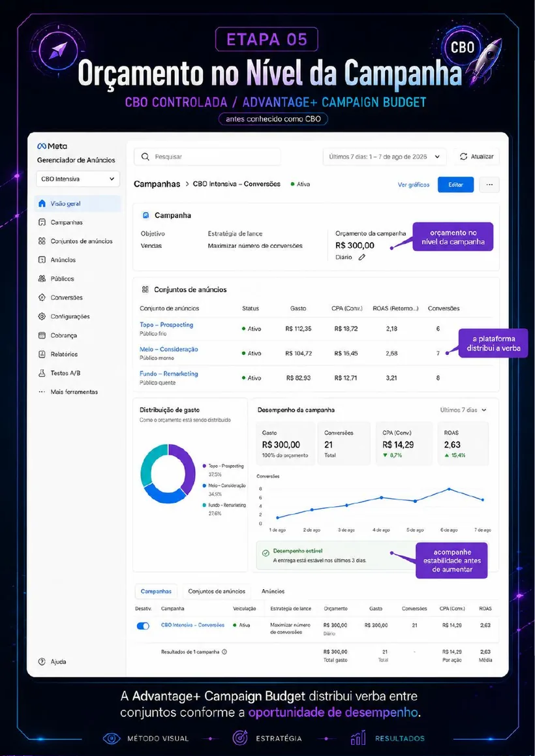Click the Atualizar refresh button
Viewport: 535px width, 756px height.
477,157
